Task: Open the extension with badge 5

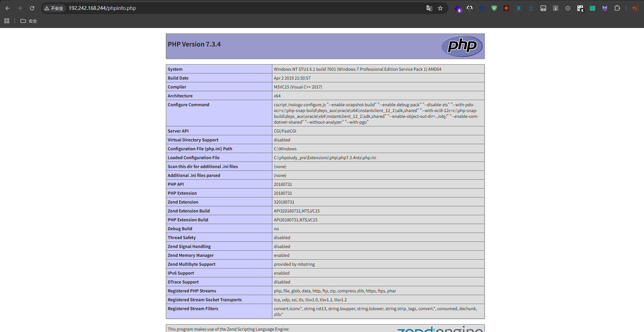Action: pyautogui.click(x=581, y=9)
